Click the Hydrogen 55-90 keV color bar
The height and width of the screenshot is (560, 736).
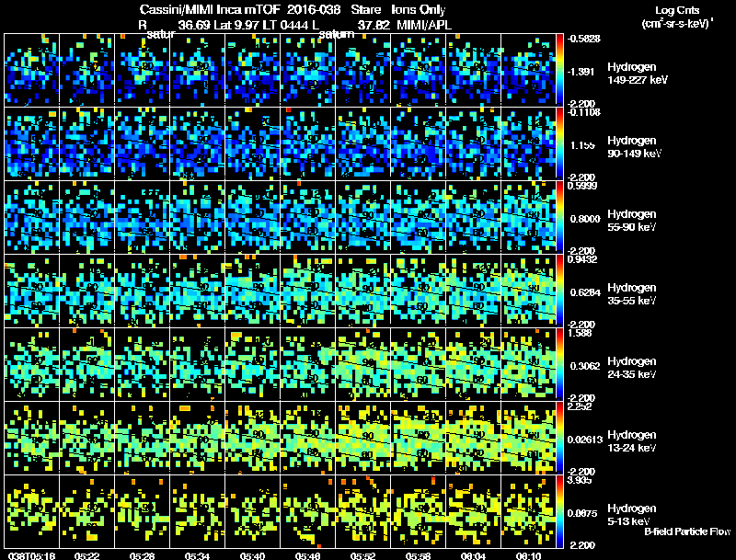coord(559,216)
